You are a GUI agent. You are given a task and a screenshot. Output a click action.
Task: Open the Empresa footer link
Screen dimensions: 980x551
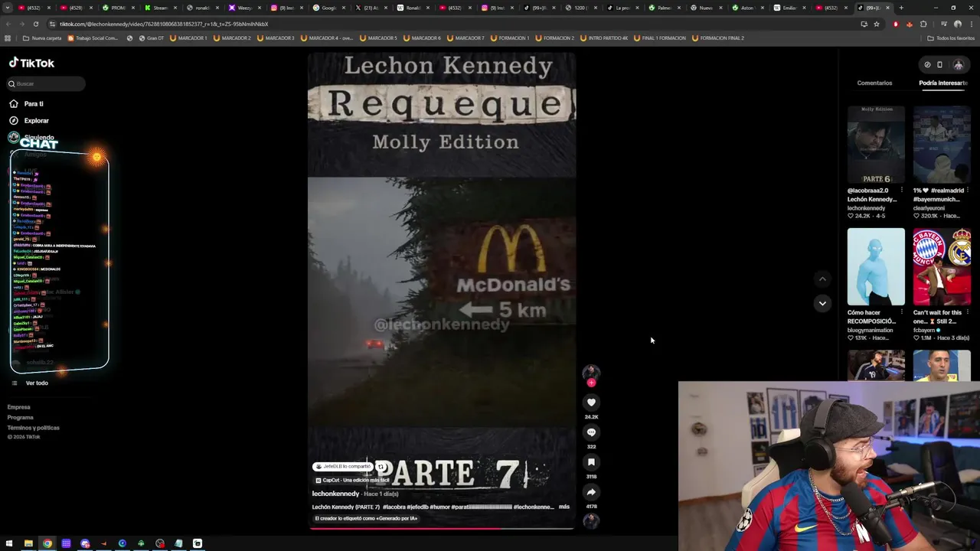19,407
